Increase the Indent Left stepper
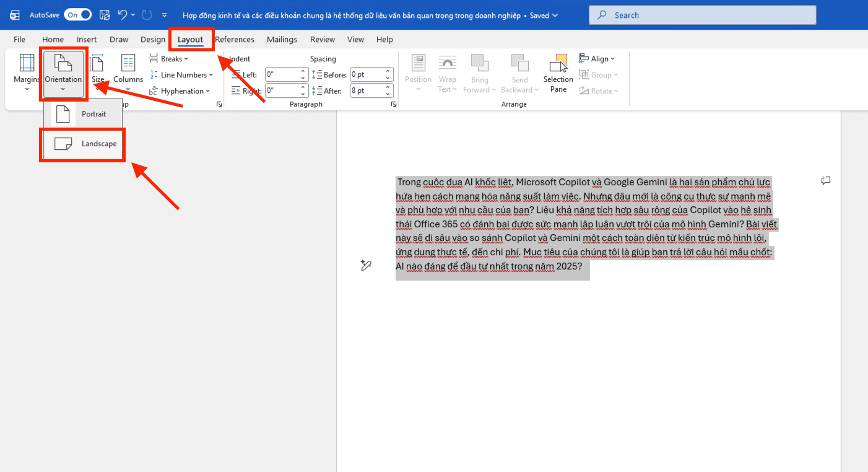Viewport: 868px width, 472px height. [303, 72]
